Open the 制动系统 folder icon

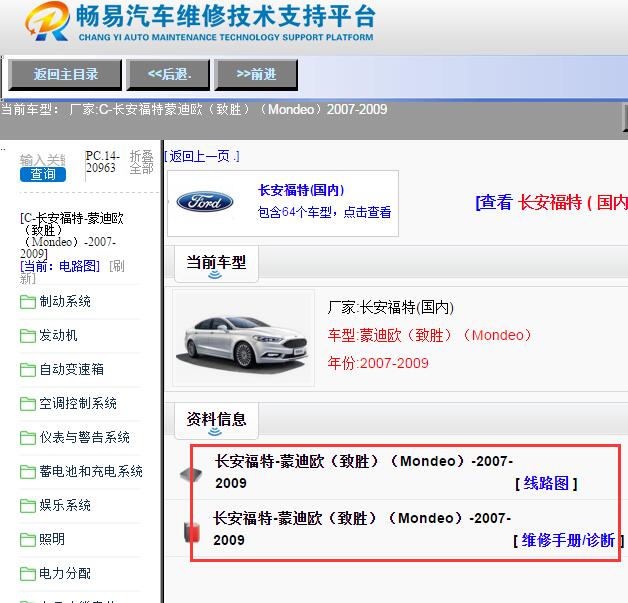(x=28, y=302)
